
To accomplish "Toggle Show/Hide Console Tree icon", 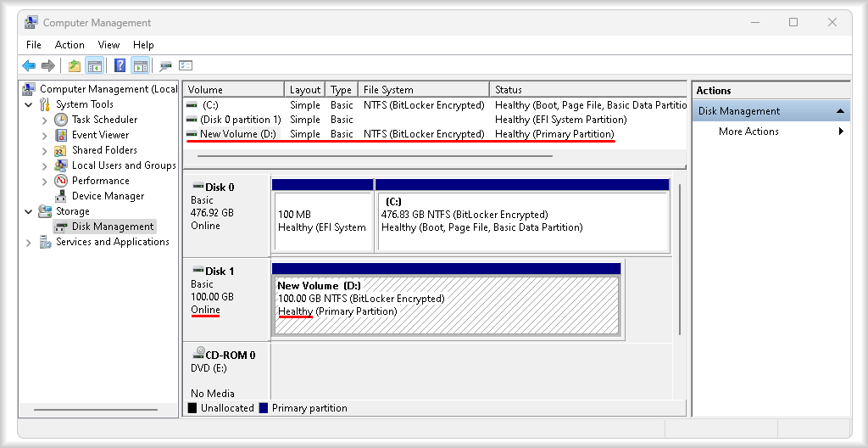I will 95,66.
